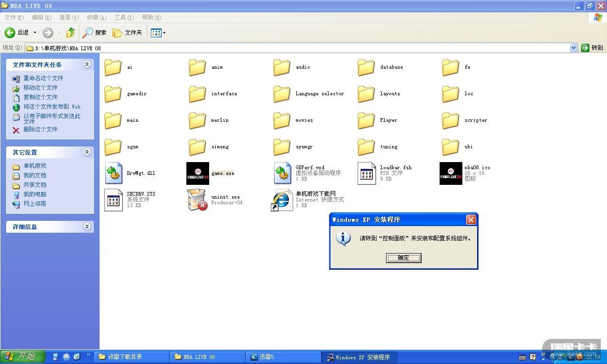Click the 删除这个文件 link

tap(40, 129)
